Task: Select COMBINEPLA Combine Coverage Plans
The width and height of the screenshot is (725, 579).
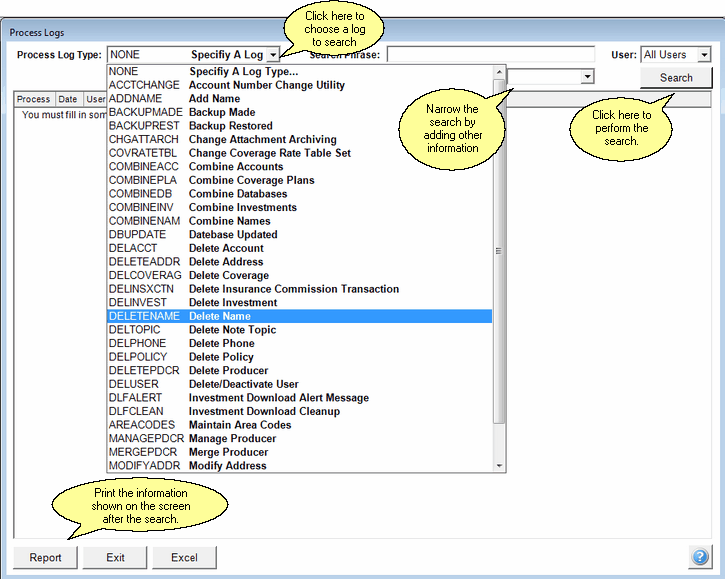Action: 300,180
